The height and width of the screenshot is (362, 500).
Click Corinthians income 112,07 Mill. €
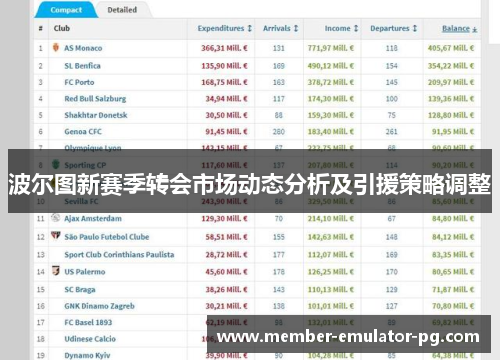click(x=331, y=255)
